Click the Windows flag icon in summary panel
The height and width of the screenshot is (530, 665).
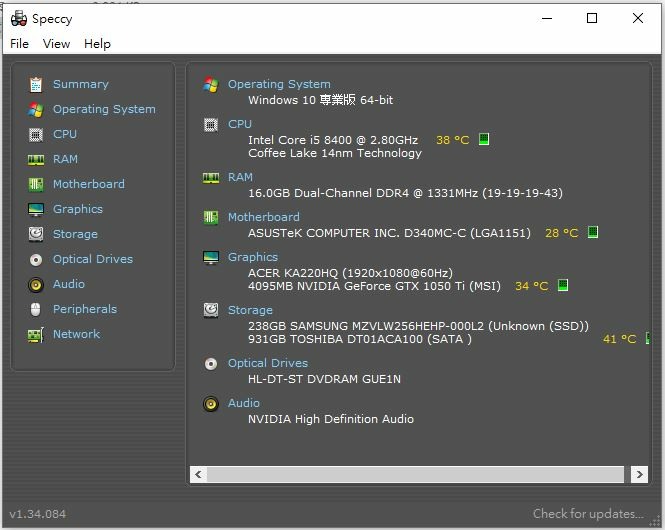click(211, 84)
